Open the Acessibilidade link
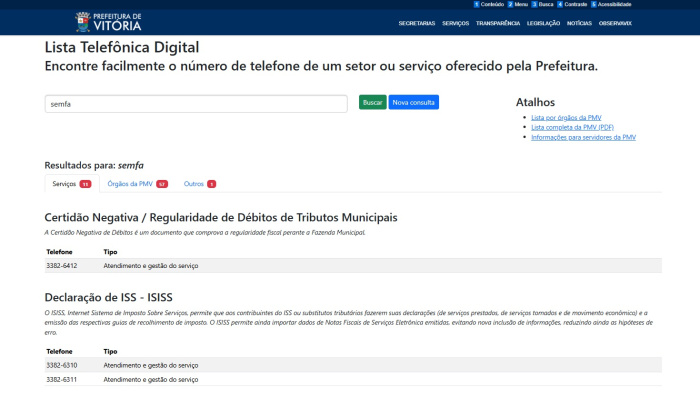Screen dimensions: 700x397 pos(611,4)
